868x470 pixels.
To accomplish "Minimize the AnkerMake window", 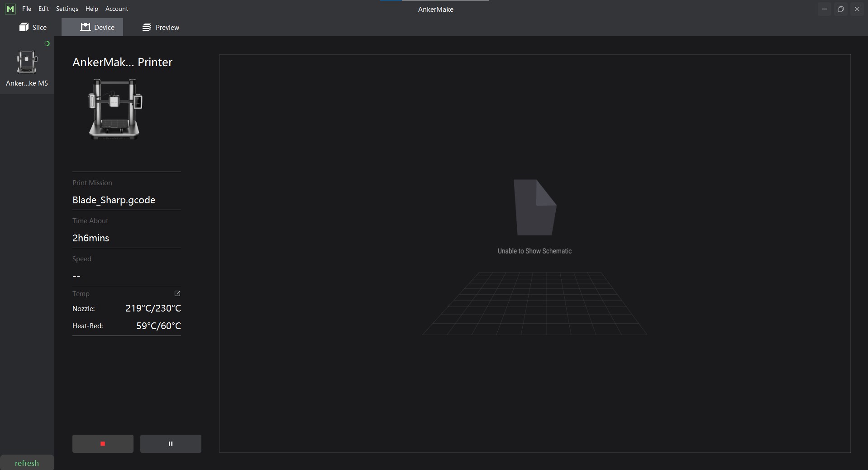I will [x=825, y=9].
